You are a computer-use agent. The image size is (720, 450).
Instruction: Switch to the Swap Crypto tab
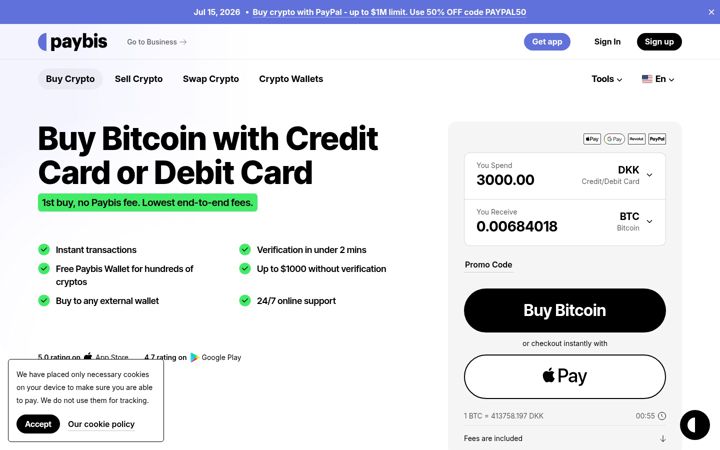211,79
